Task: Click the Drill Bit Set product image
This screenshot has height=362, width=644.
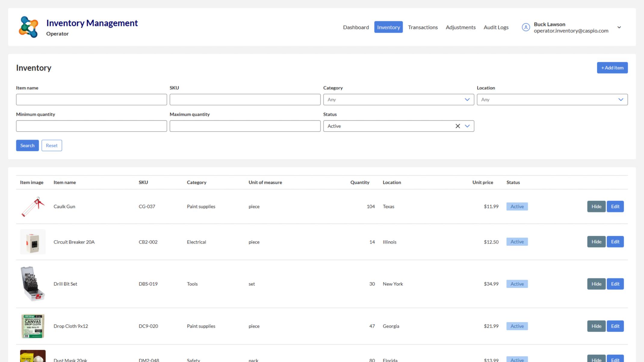Action: [x=32, y=284]
